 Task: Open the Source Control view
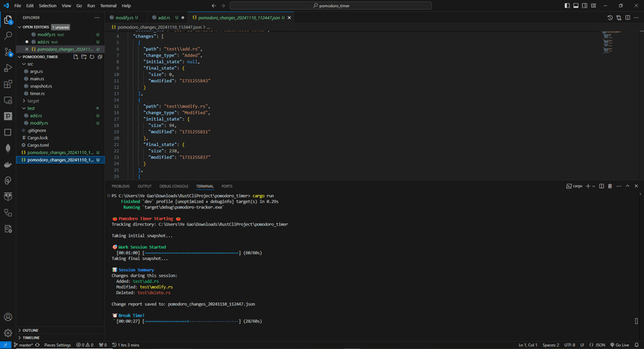(9, 52)
